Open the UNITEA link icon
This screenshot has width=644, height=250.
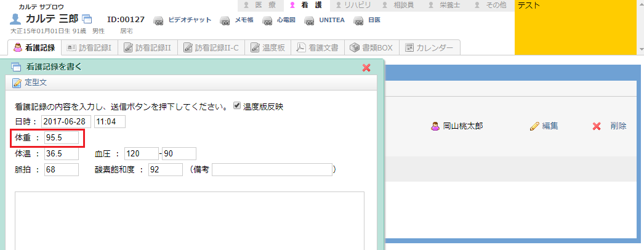coord(310,20)
